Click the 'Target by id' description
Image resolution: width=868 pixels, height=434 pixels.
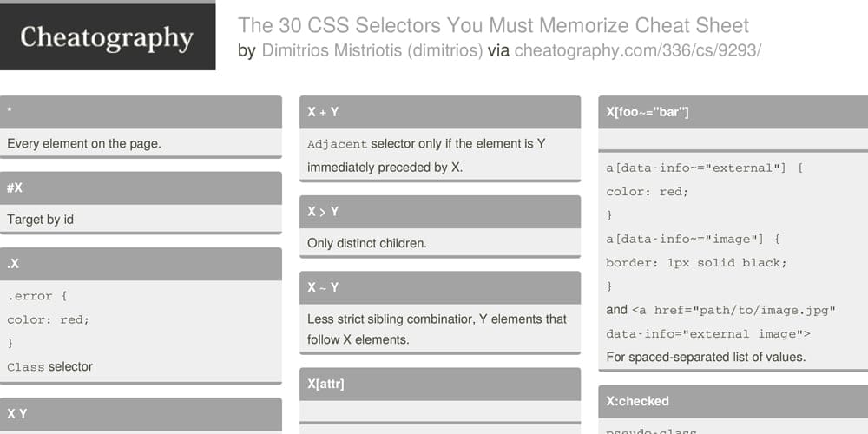[x=41, y=220]
